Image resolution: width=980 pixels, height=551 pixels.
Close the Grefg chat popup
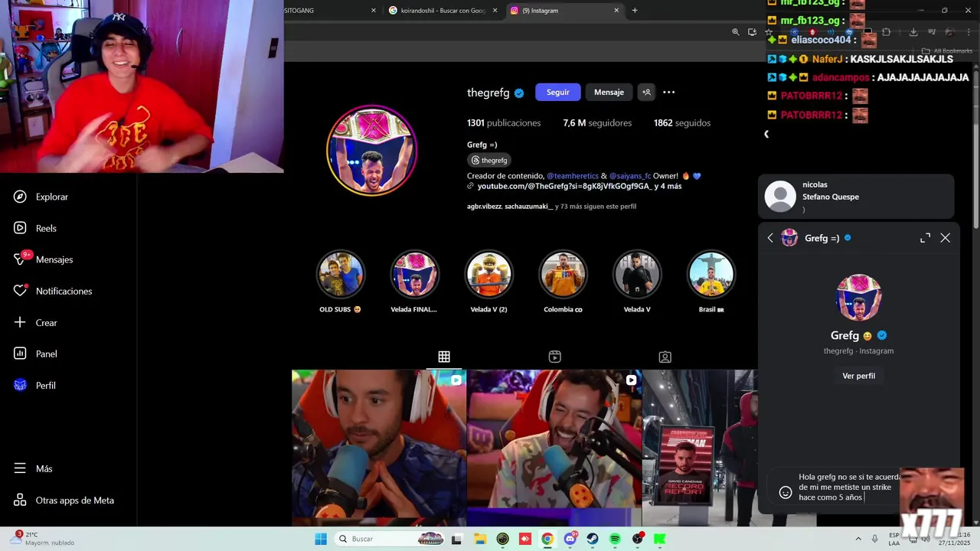click(x=946, y=238)
